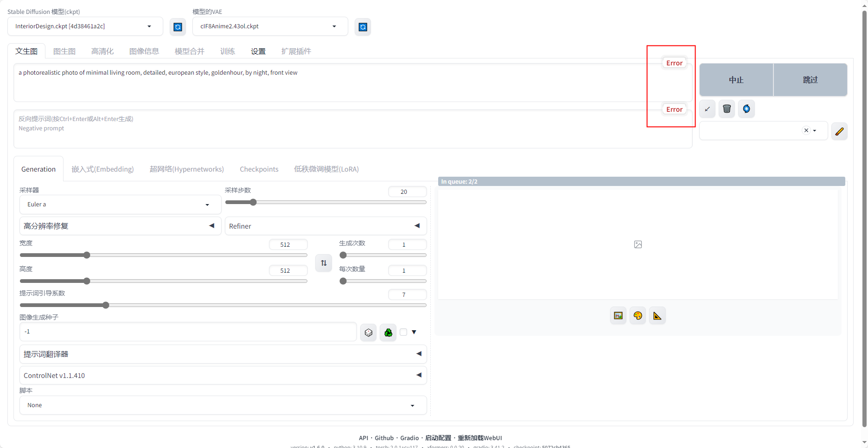Open the 超网络(Hypernetworks) sub-tab
The width and height of the screenshot is (868, 448).
click(x=187, y=169)
